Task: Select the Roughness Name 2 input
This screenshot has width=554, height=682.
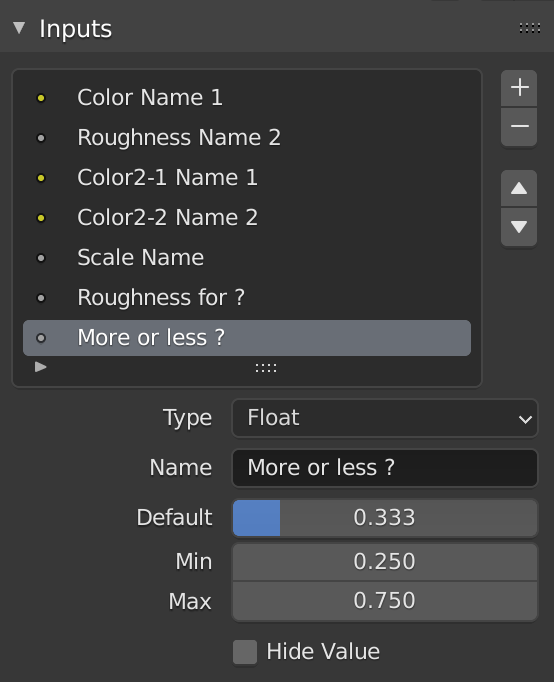Action: coord(247,137)
